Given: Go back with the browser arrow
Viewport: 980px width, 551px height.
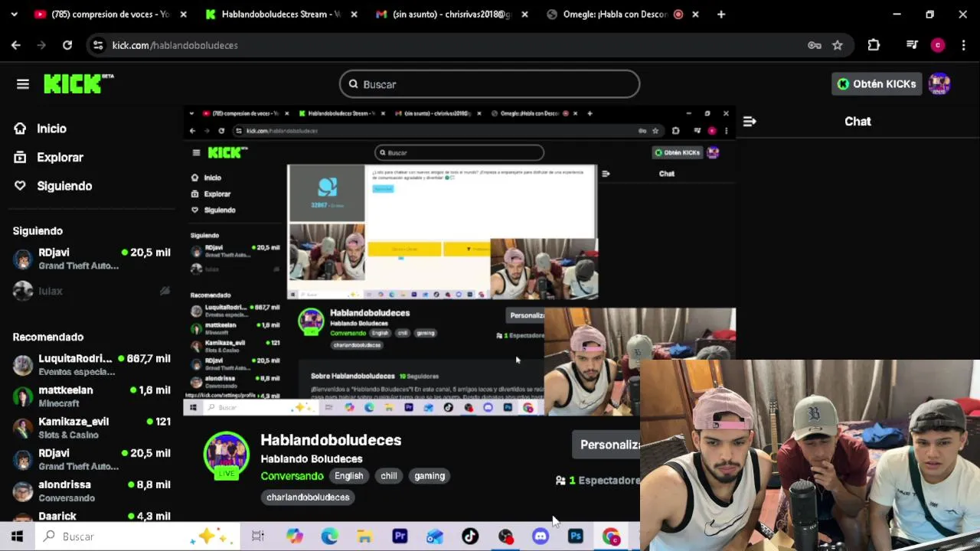Looking at the screenshot, I should tap(16, 45).
